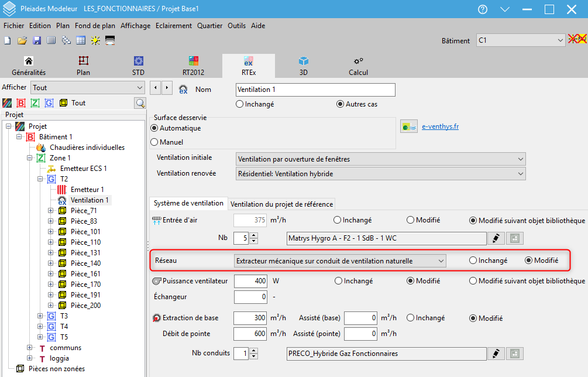Click the magnifier search icon in project panel
Image resolution: width=588 pixels, height=377 pixels.
tap(140, 103)
